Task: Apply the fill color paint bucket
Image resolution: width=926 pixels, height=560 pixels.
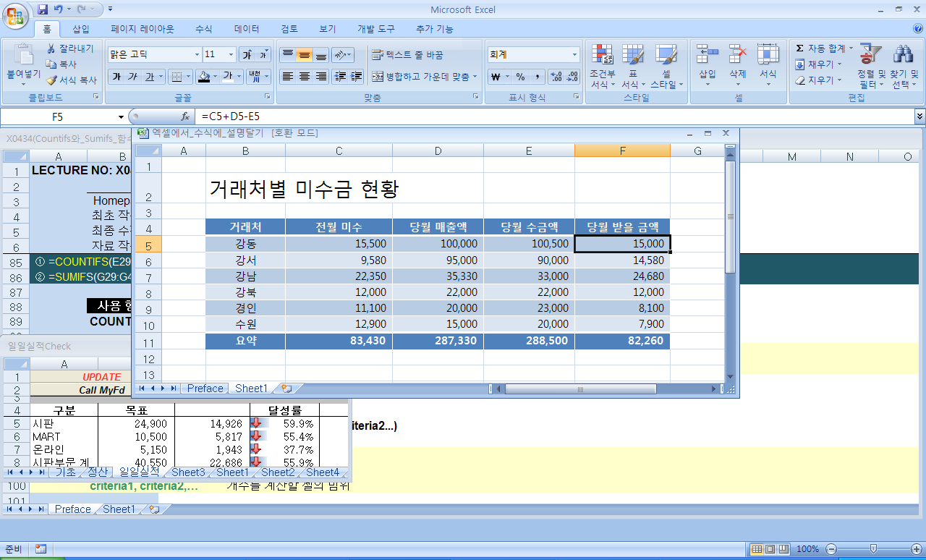Action: click(x=204, y=77)
